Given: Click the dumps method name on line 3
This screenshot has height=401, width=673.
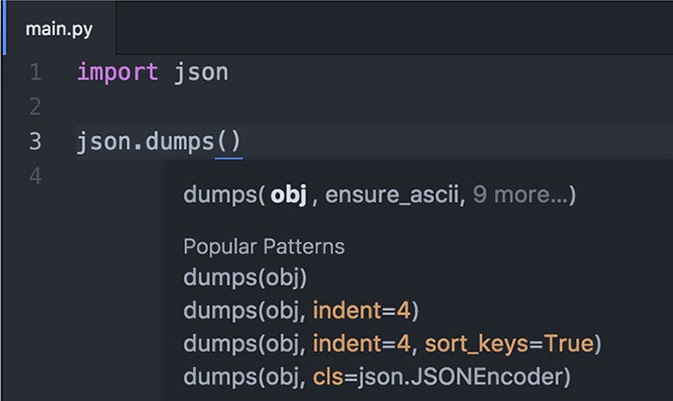Looking at the screenshot, I should (x=179, y=142).
